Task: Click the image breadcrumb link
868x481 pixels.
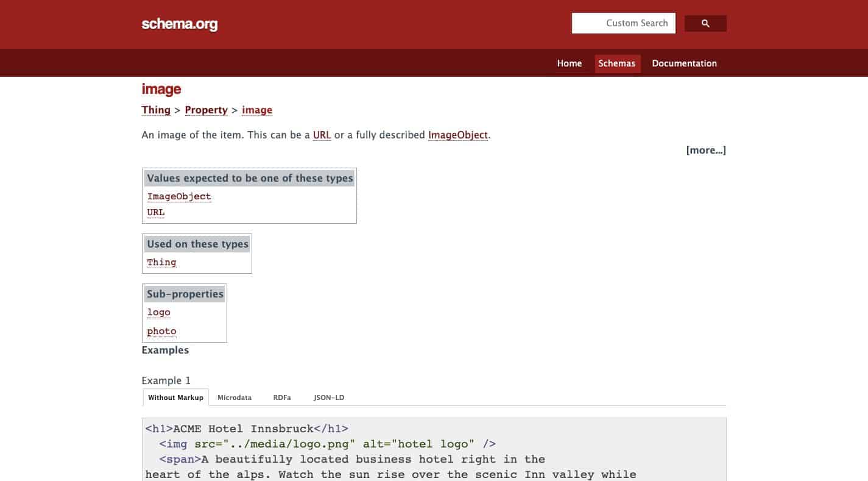Action: coord(257,110)
